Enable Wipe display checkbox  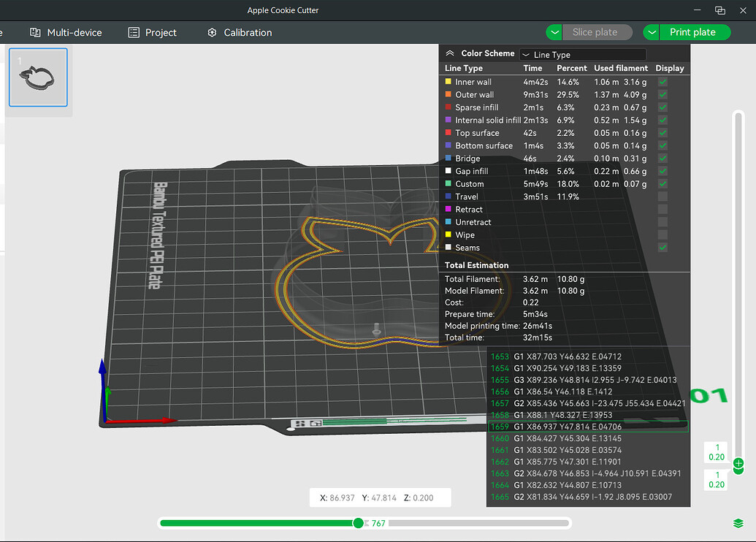663,234
